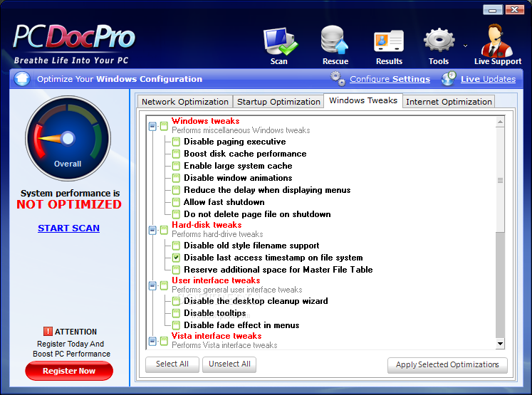Click the red ATTENTION exclamation icon
The width and height of the screenshot is (532, 395).
pos(48,331)
